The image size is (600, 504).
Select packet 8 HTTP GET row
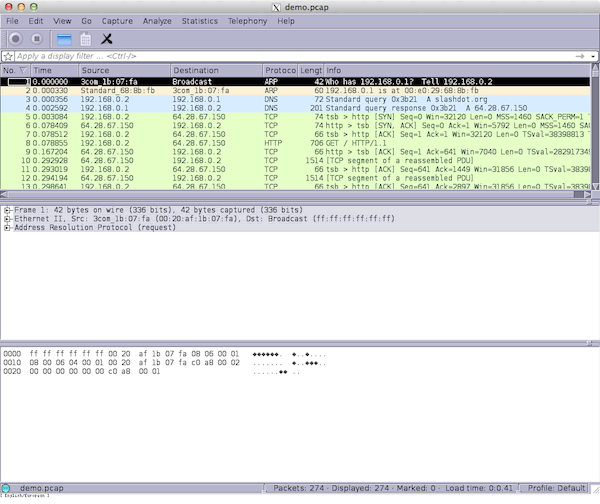tap(295, 143)
